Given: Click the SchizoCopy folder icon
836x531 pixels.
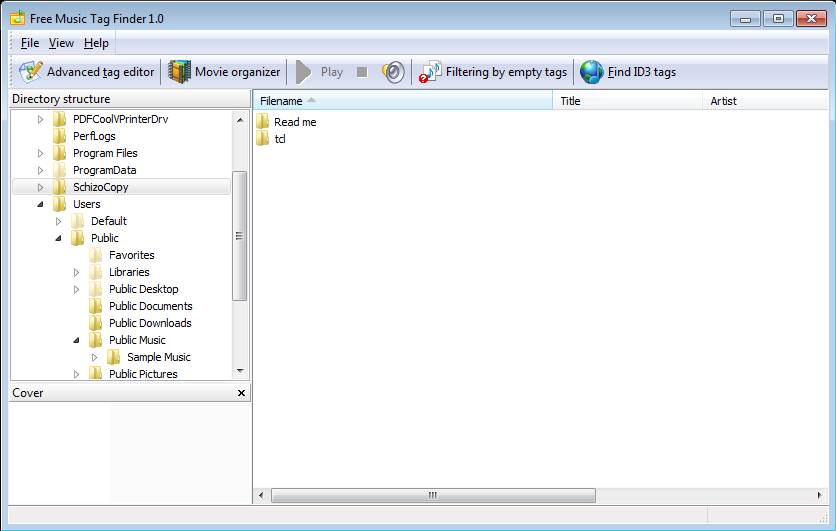Looking at the screenshot, I should (x=60, y=187).
